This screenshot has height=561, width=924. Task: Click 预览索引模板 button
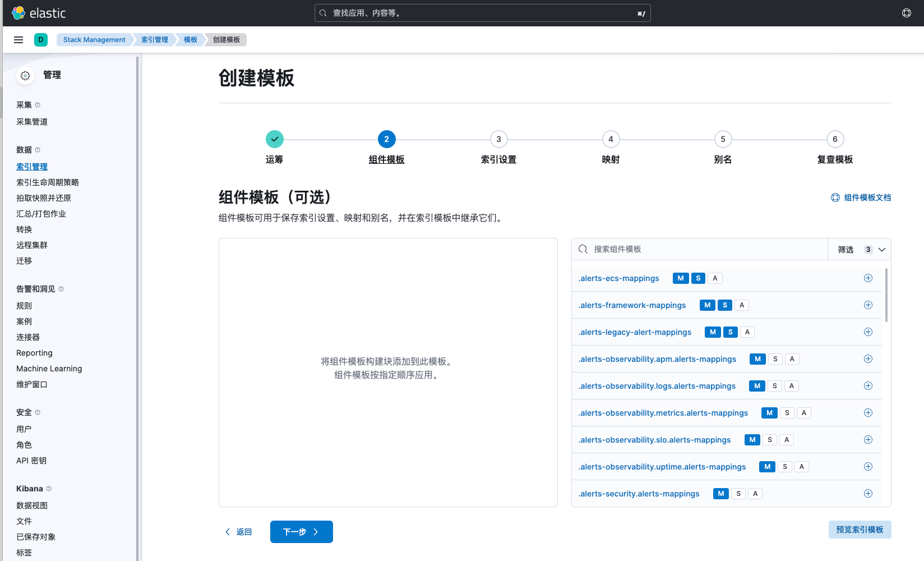point(860,530)
